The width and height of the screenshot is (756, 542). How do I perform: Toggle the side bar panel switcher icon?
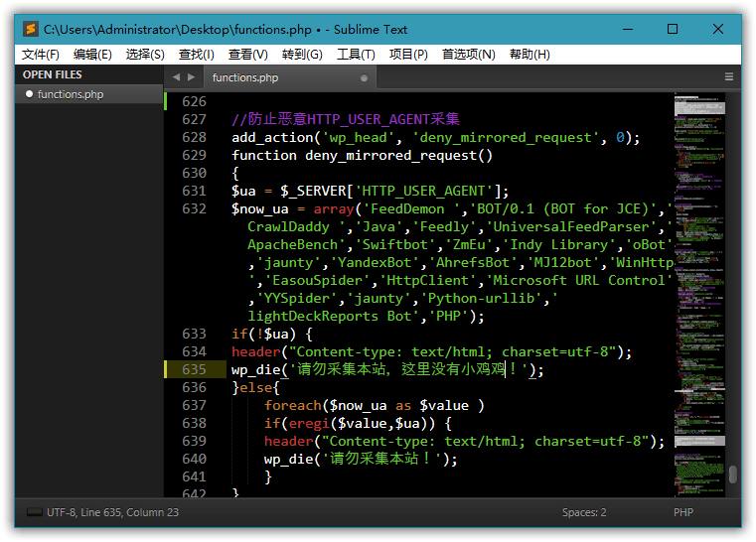(34, 512)
